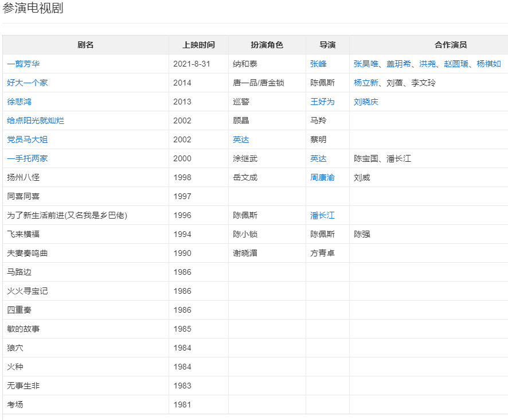The width and height of the screenshot is (508, 420).
Task: Open director 王好为 link
Action: [322, 102]
